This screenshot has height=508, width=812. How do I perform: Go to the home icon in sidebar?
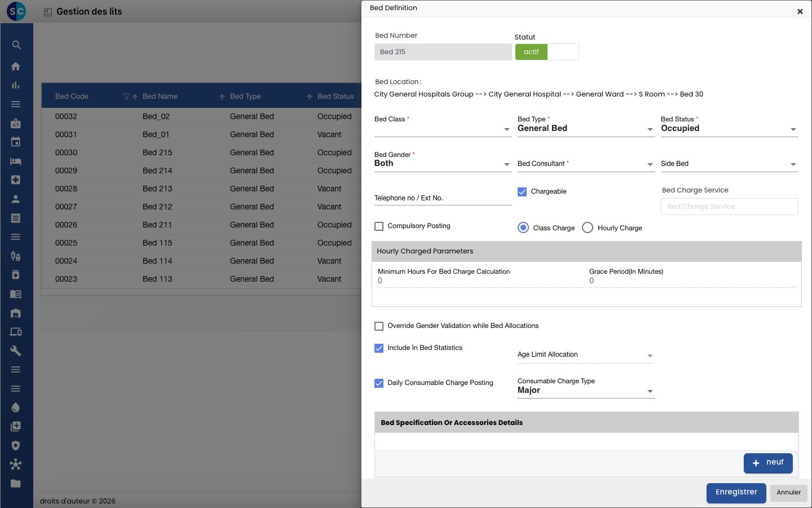click(16, 66)
